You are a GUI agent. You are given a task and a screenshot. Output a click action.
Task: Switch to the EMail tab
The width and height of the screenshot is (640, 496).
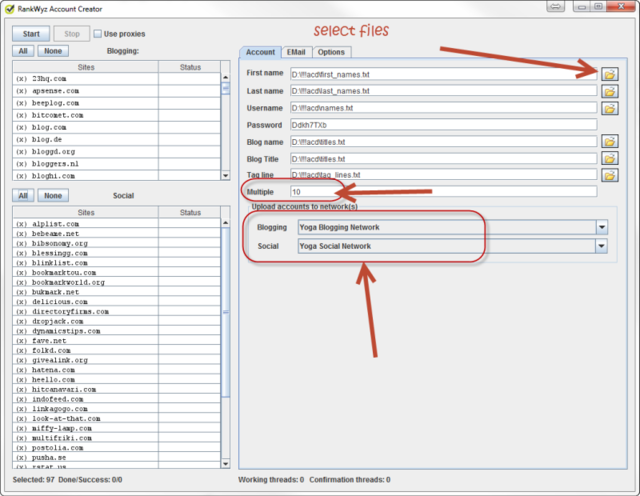[296, 52]
